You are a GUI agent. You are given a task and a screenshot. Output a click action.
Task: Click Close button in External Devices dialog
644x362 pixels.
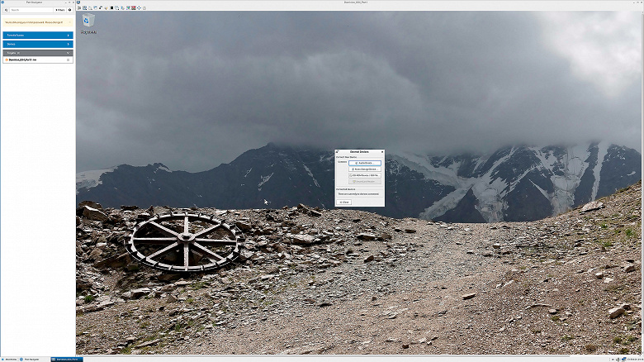pyautogui.click(x=343, y=202)
